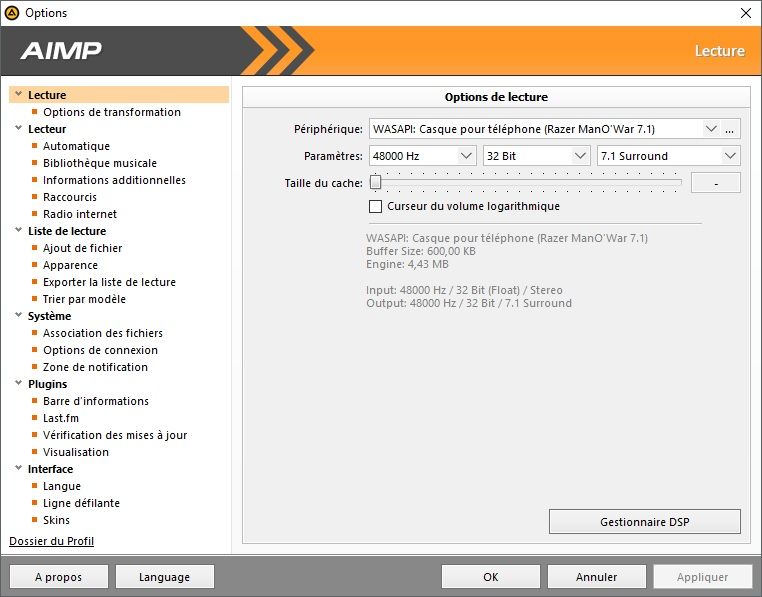This screenshot has width=762, height=597.
Task: Select Ligne défilante settings page
Action: point(81,503)
